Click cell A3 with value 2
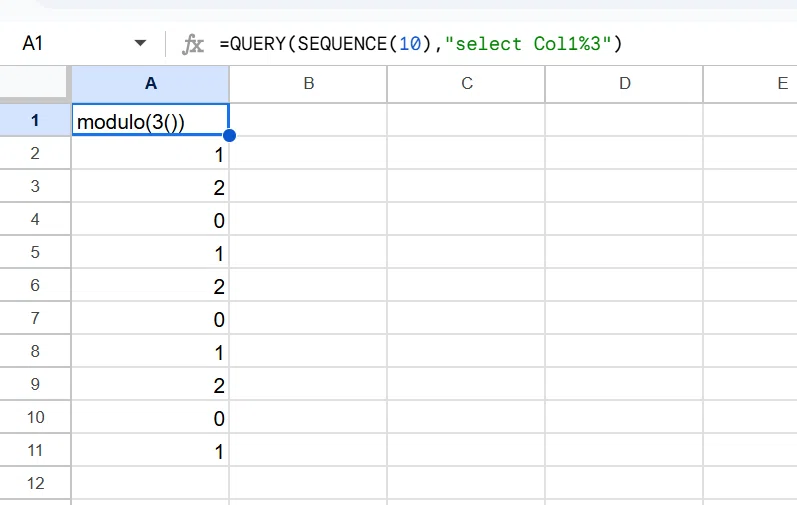797x505 pixels. pos(150,186)
